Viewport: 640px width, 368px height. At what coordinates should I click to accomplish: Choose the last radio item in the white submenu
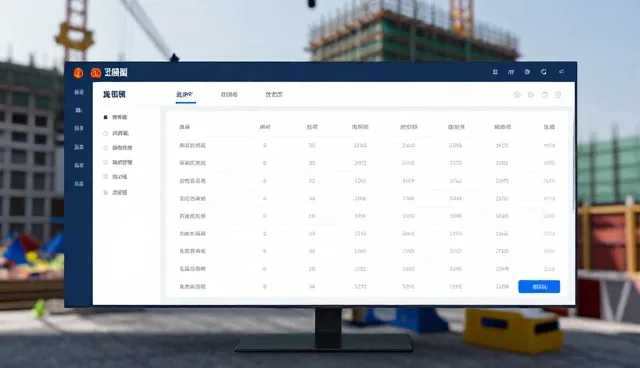coord(116,192)
